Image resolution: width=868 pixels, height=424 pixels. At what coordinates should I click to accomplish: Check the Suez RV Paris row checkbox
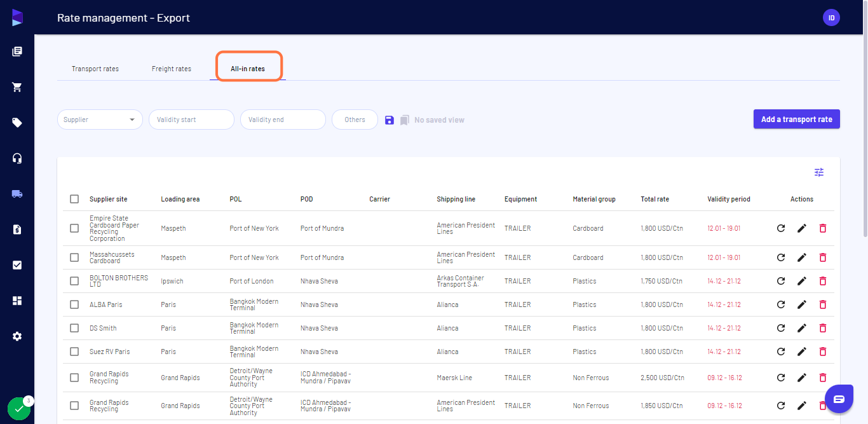tap(74, 352)
